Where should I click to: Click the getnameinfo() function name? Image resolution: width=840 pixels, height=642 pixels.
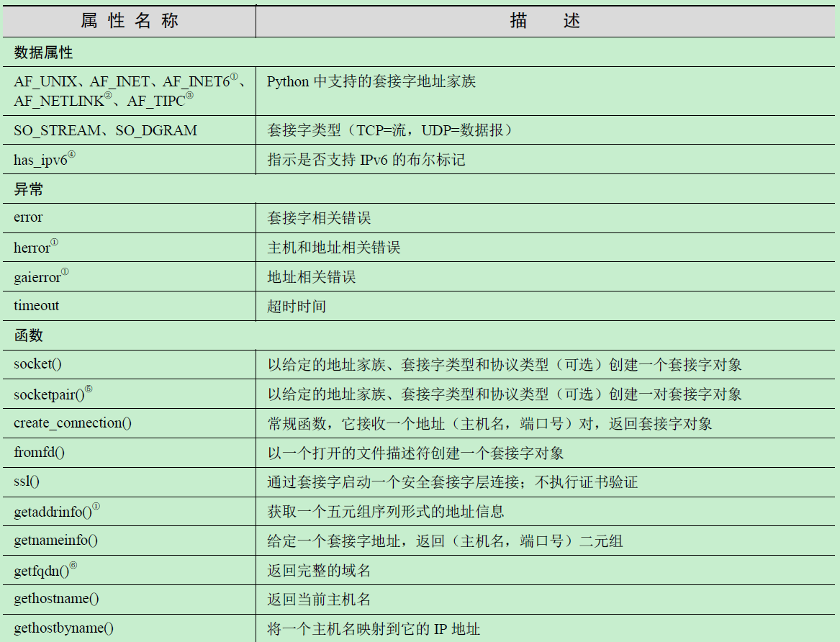pyautogui.click(x=55, y=541)
